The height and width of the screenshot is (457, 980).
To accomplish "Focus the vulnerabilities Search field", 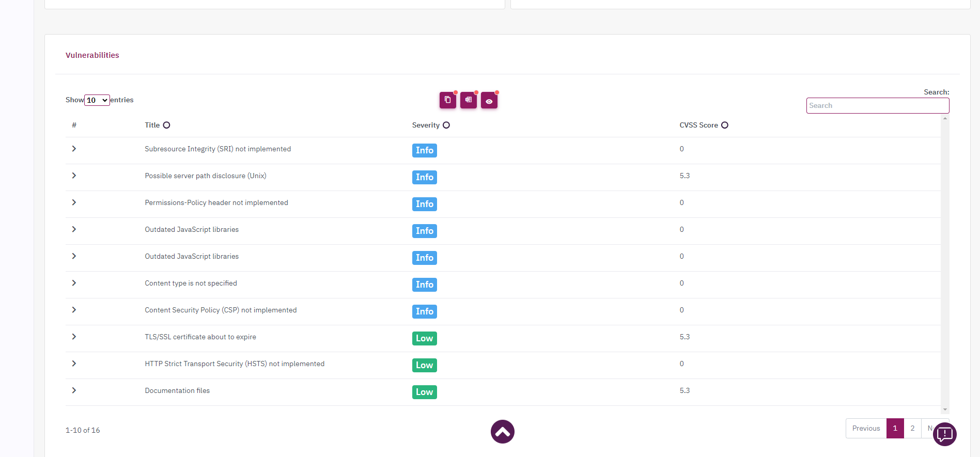I will [x=877, y=105].
